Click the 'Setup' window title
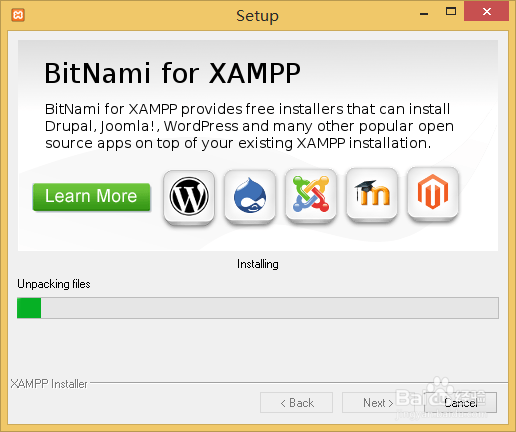 [x=257, y=16]
